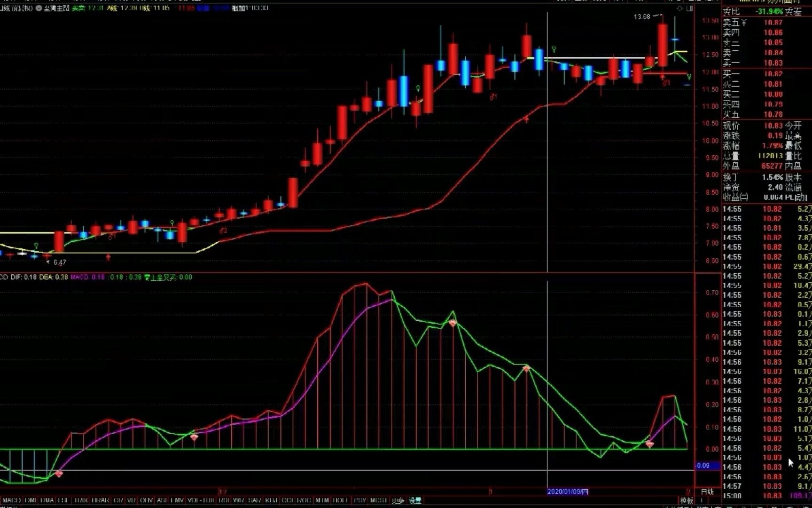Image resolution: width=812 pixels, height=508 pixels.
Task: Select the MCST indicator tab
Action: (379, 500)
